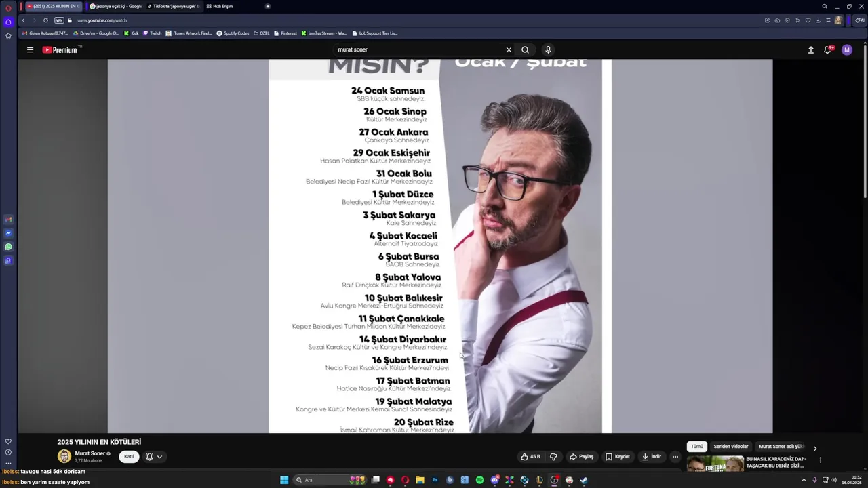
Task: Open the taskbar clock and date
Action: pyautogui.click(x=852, y=480)
